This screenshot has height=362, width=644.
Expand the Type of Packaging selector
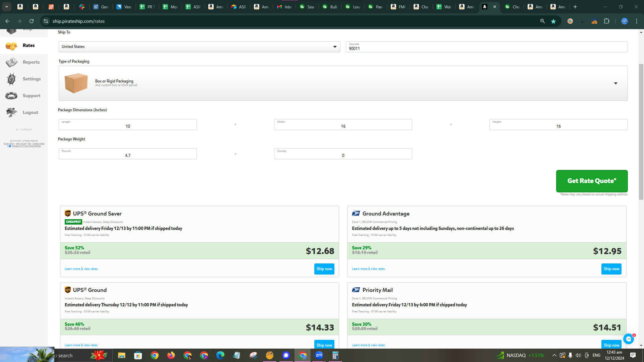pos(343,83)
